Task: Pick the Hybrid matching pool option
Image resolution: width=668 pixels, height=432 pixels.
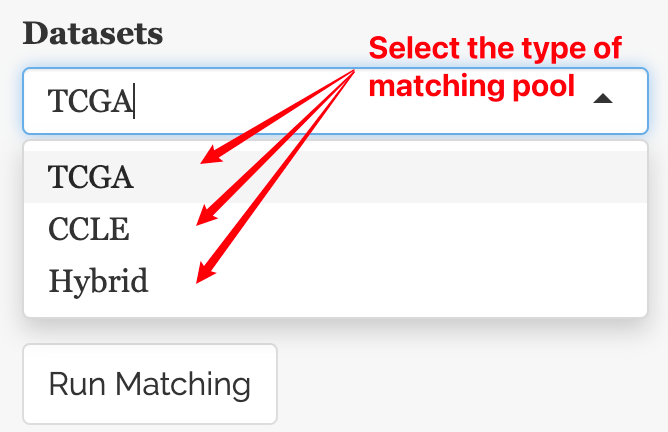Action: point(98,281)
